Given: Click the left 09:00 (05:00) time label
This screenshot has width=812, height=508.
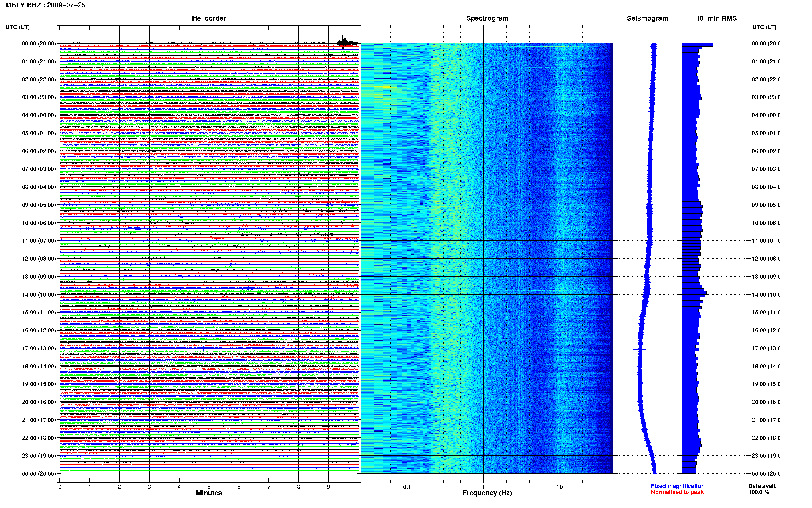Looking at the screenshot, I should (39, 205).
